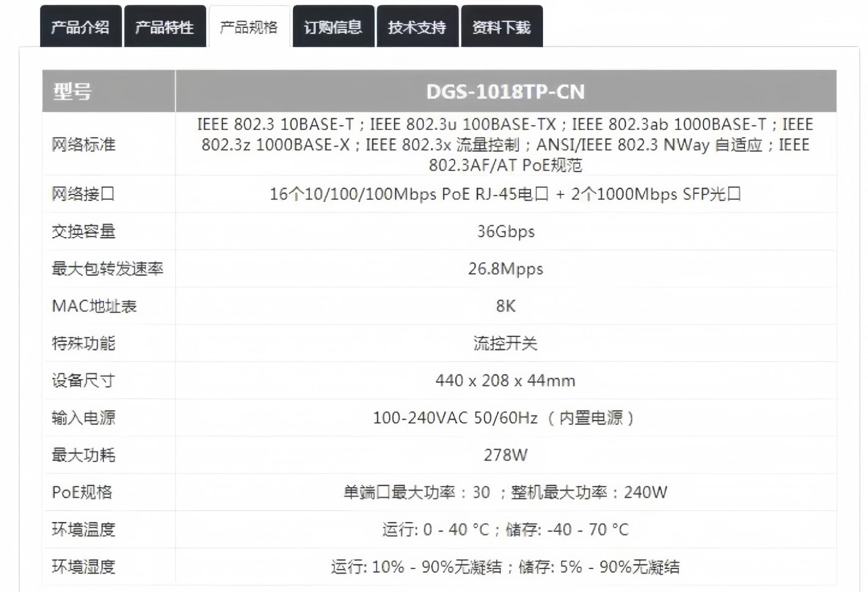Click the 36Gbps switching capacity value
This screenshot has width=868, height=592.
click(x=505, y=231)
